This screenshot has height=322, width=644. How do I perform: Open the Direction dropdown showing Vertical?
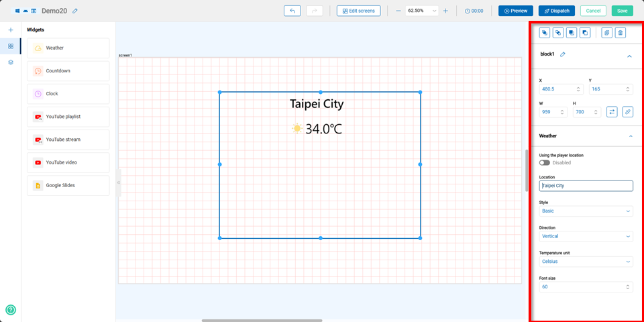(x=586, y=236)
